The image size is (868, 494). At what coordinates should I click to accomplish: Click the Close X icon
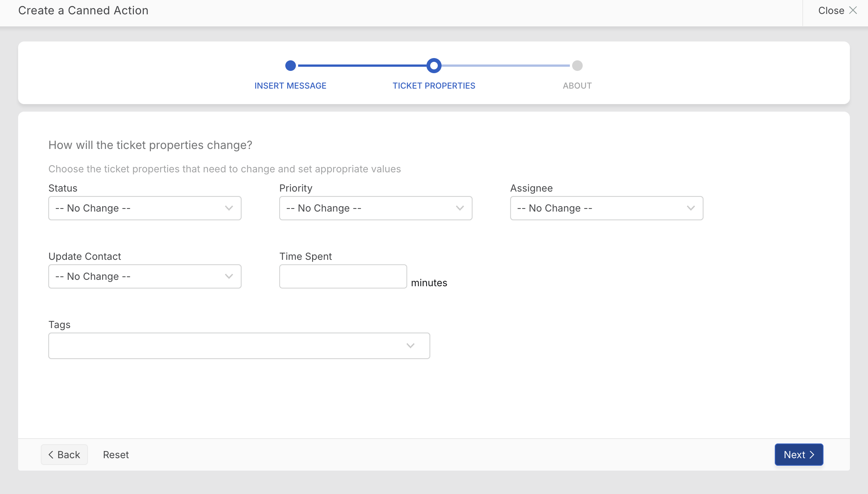[x=853, y=11]
